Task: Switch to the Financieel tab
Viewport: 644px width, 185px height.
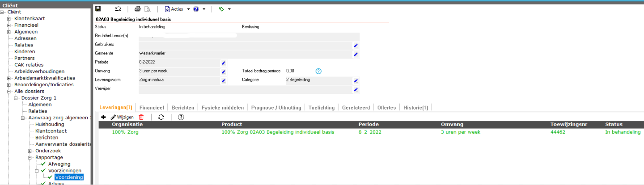Action: click(x=152, y=108)
